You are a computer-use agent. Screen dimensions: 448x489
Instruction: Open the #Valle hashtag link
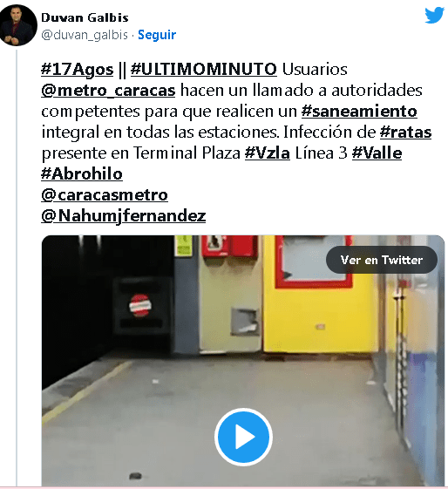[x=377, y=153]
